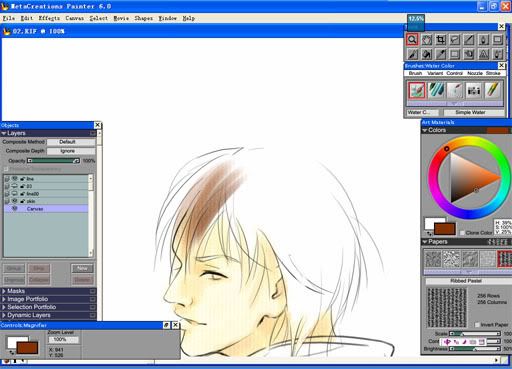Expand the Selection Portfolio section
The height and width of the screenshot is (369, 512).
point(4,307)
